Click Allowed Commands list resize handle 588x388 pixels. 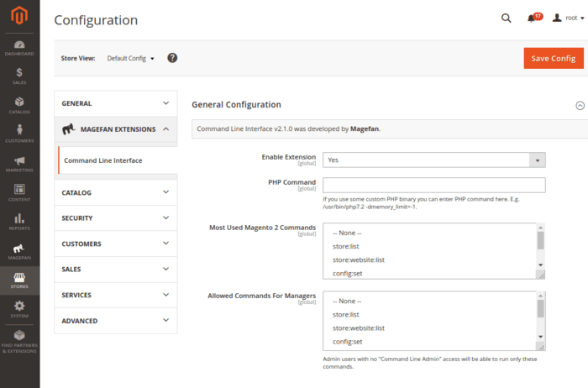[542, 347]
